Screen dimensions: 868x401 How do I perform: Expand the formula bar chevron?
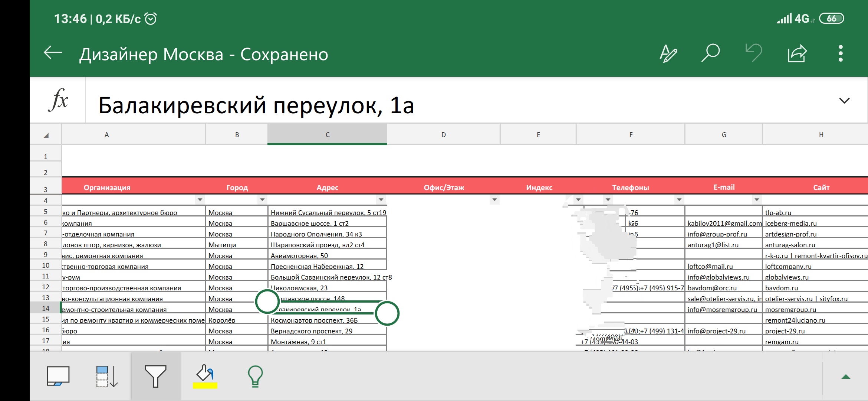844,101
